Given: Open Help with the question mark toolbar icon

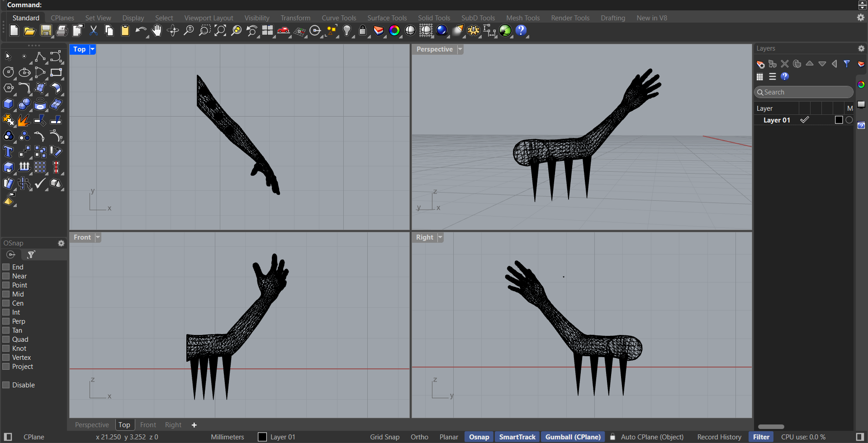Looking at the screenshot, I should tap(521, 30).
